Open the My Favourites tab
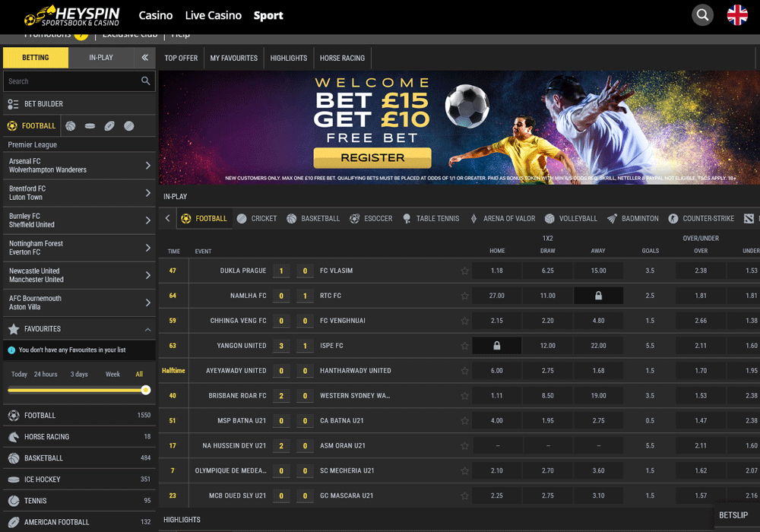Viewport: 760px width, 532px height. (x=234, y=58)
